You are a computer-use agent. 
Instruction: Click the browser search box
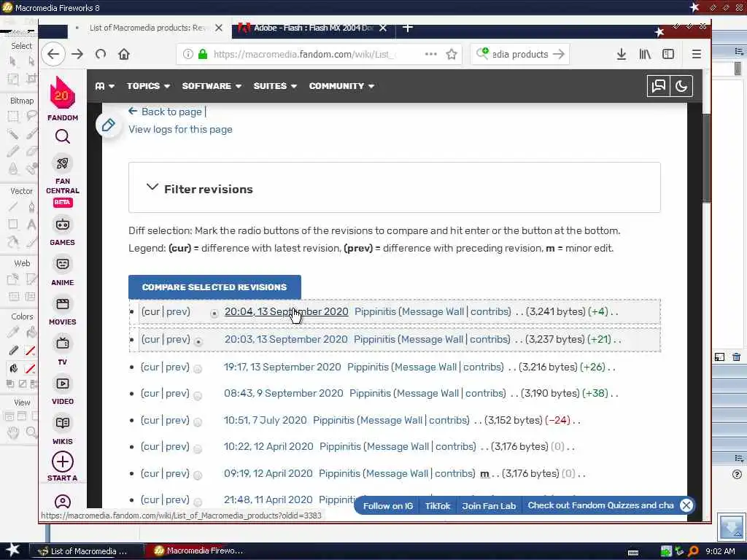[x=519, y=54]
